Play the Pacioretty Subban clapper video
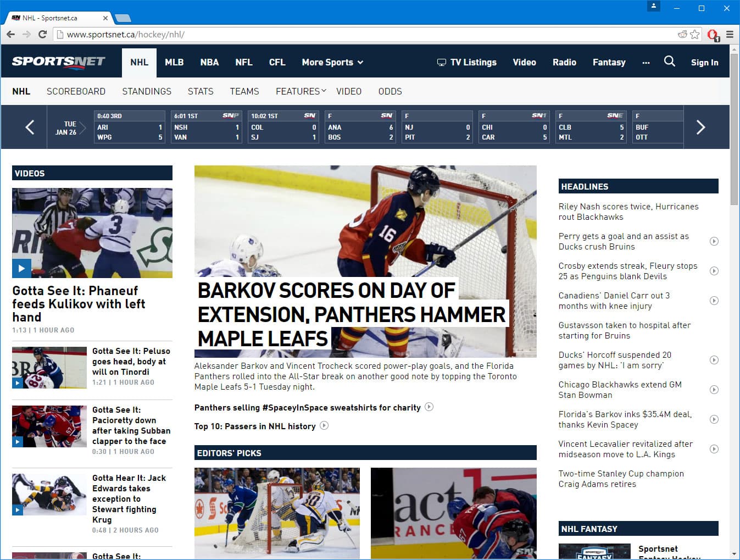The image size is (740, 560). 49,426
